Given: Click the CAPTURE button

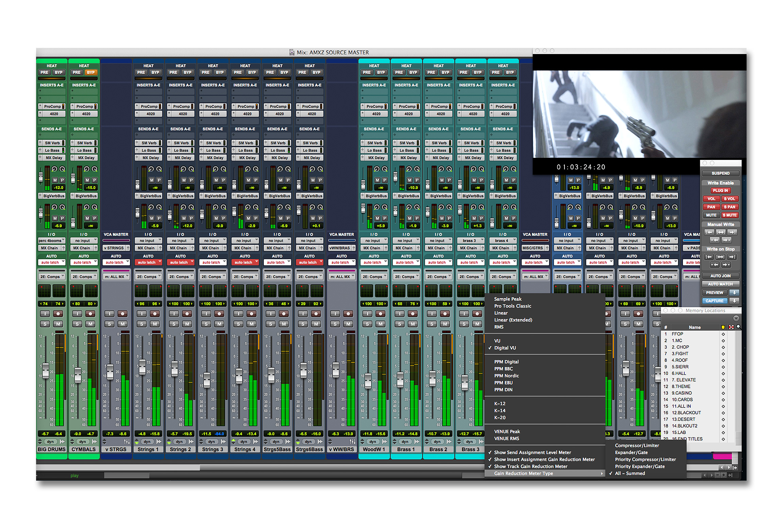Looking at the screenshot, I should point(715,301).
